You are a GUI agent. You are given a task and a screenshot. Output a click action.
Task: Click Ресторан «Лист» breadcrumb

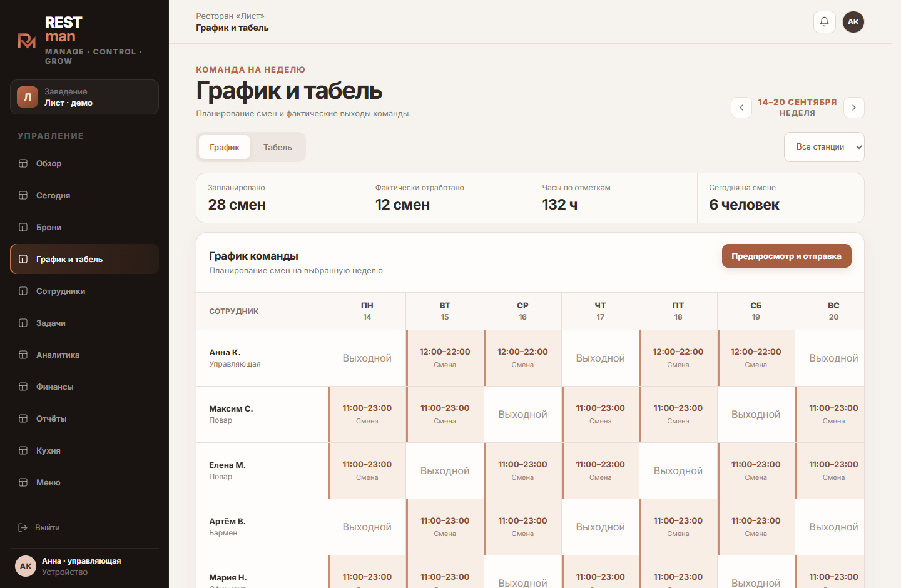(230, 16)
